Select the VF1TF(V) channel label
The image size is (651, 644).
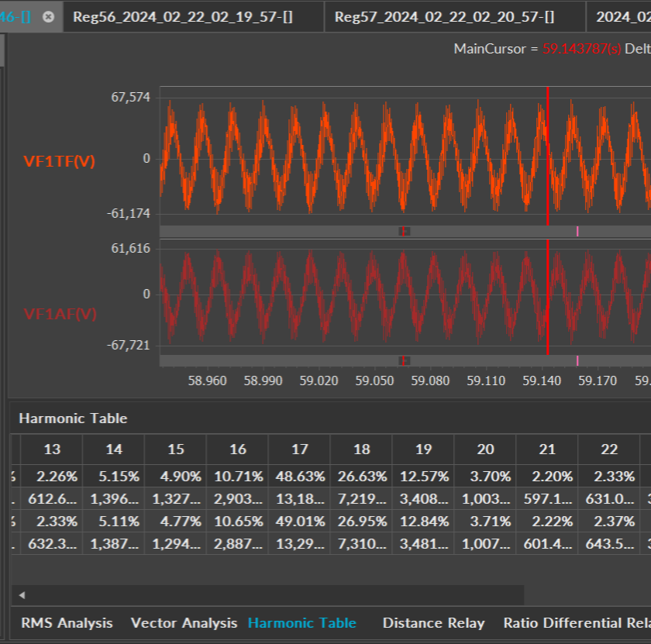(60, 161)
